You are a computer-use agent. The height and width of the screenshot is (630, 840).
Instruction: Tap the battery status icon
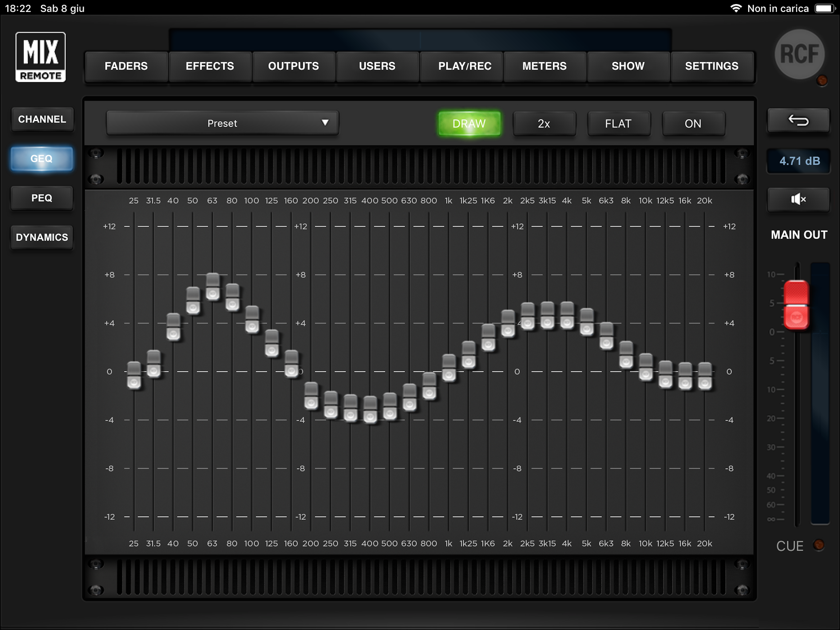(x=824, y=8)
